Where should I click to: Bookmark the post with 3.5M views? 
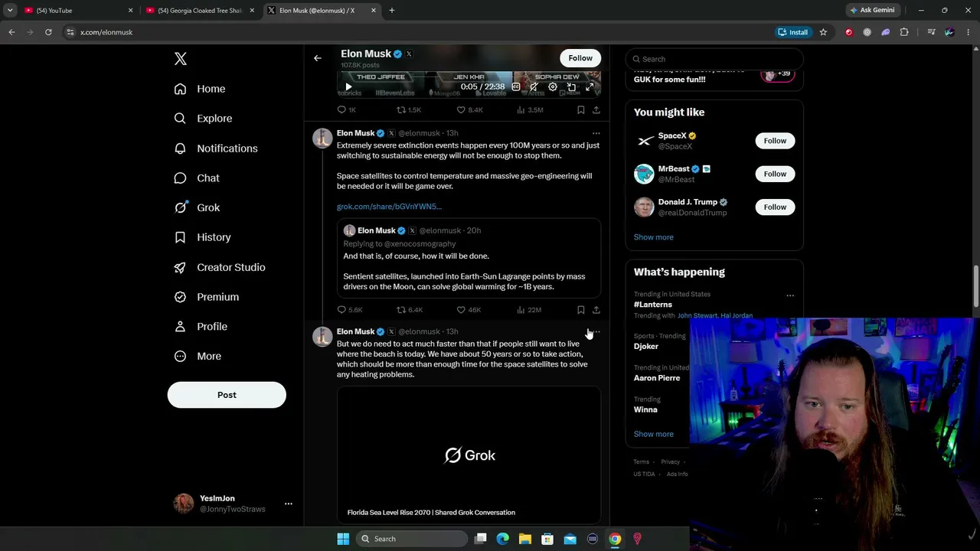(x=581, y=109)
